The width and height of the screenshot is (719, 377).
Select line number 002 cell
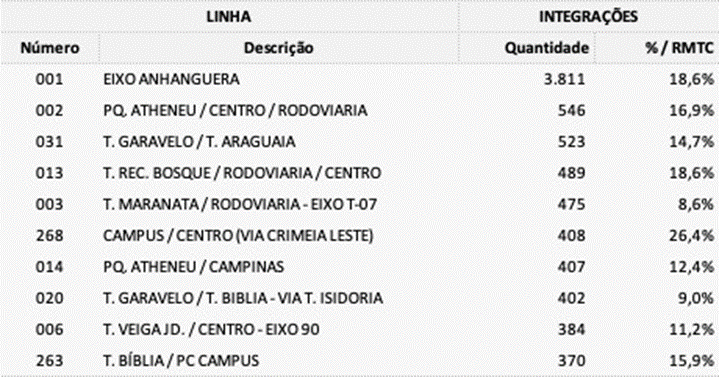49,110
